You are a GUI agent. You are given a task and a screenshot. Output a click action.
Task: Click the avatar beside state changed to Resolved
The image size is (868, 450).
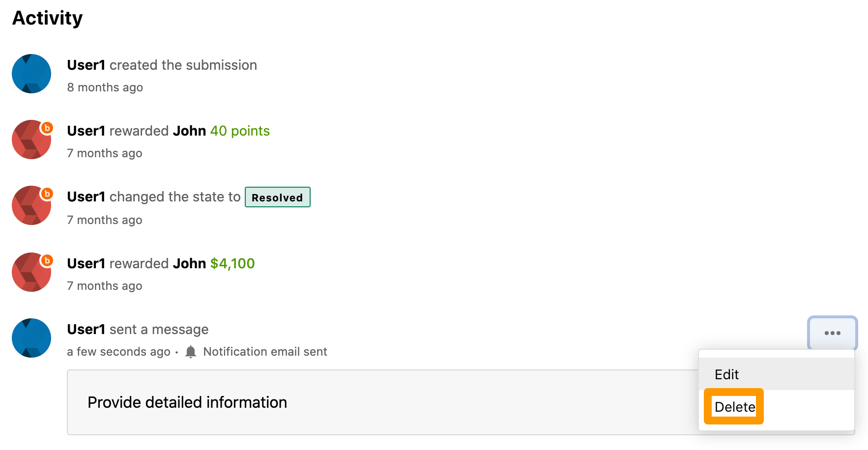pyautogui.click(x=31, y=205)
